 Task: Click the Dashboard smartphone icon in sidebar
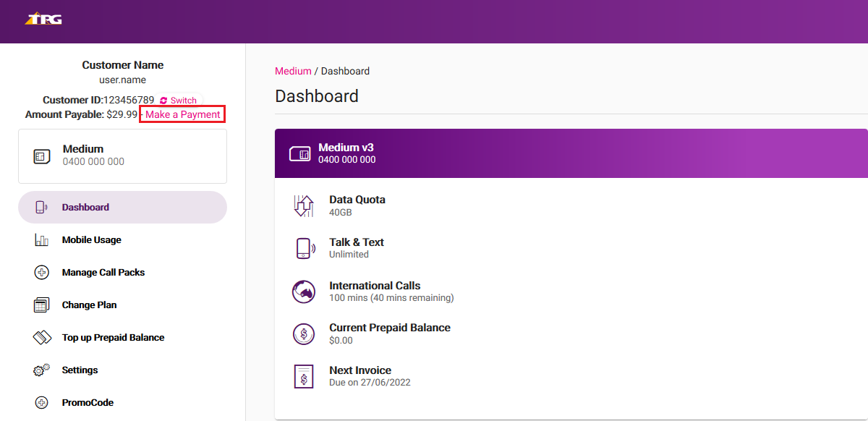click(x=41, y=207)
